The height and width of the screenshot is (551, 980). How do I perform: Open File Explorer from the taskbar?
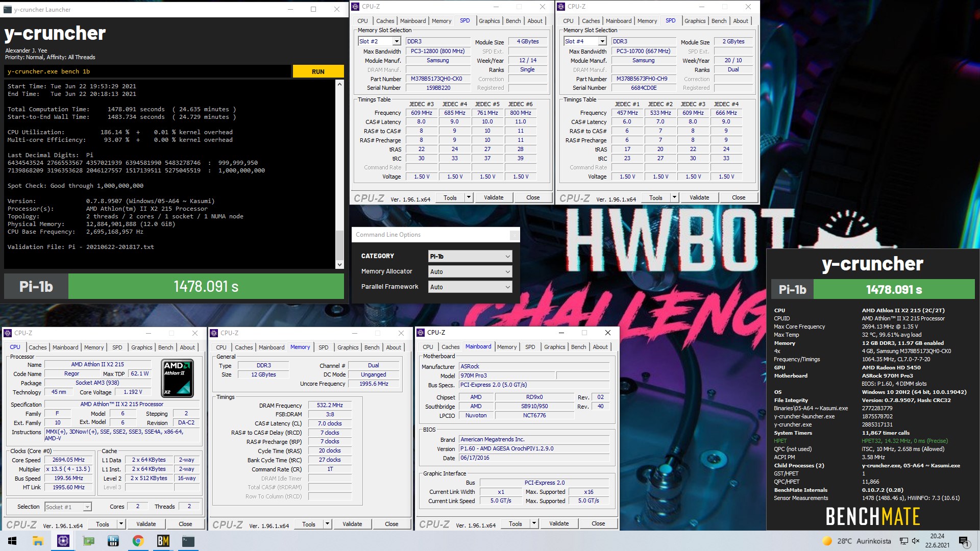(x=38, y=541)
